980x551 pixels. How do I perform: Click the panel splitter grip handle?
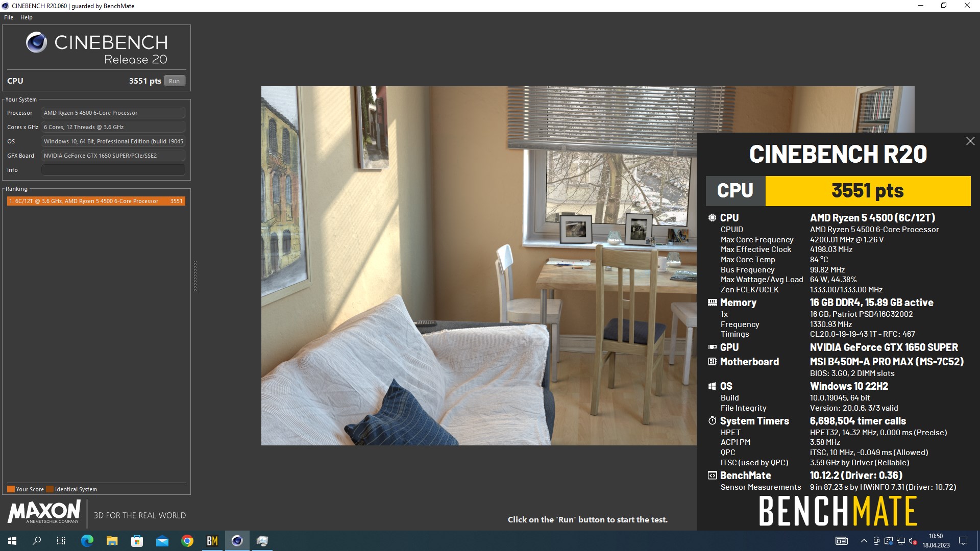[195, 276]
